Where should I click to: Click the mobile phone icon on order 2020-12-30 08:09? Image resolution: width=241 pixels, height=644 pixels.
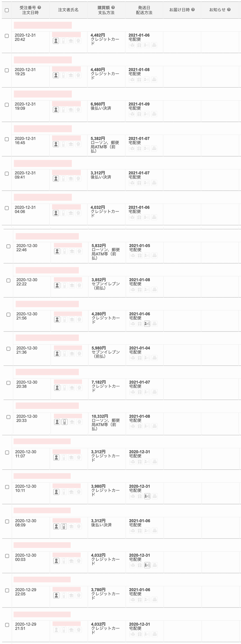pyautogui.click(x=64, y=526)
